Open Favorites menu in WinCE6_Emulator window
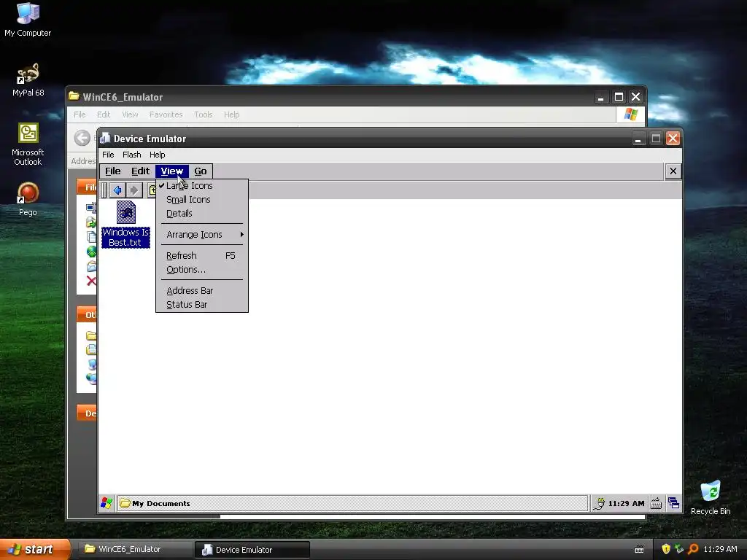This screenshot has height=560, width=747. 166,114
